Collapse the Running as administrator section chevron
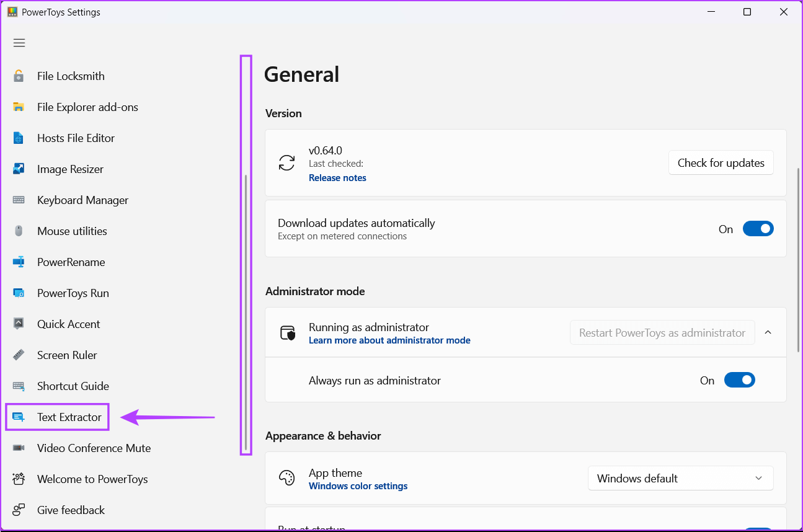Screen dimensions: 803x532 click(x=768, y=332)
